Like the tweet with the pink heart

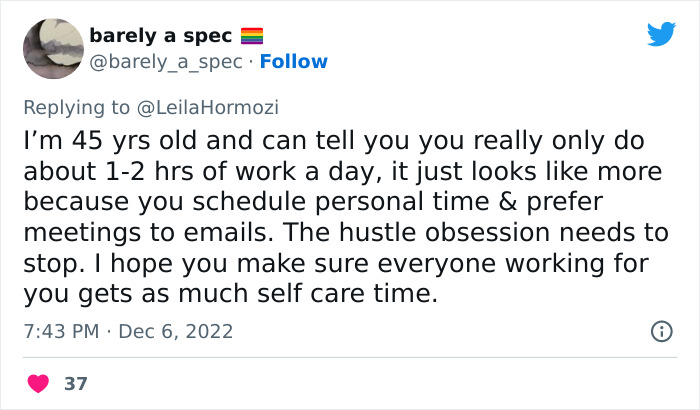tap(38, 384)
